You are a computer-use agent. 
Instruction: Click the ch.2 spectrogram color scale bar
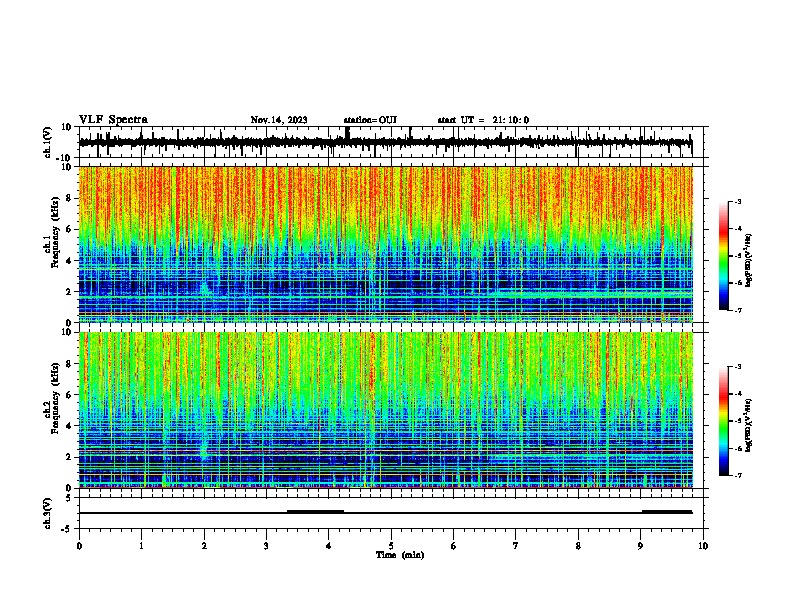click(x=724, y=421)
